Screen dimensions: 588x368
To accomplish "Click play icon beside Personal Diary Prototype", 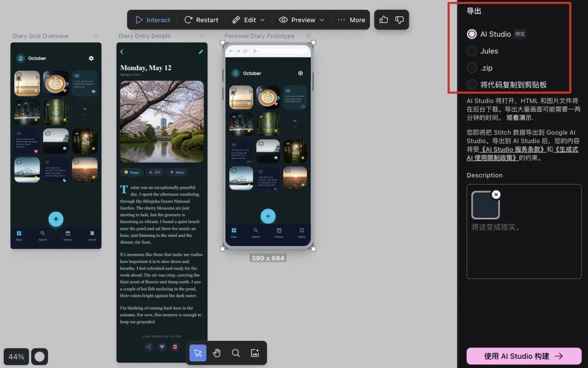I will point(308,36).
